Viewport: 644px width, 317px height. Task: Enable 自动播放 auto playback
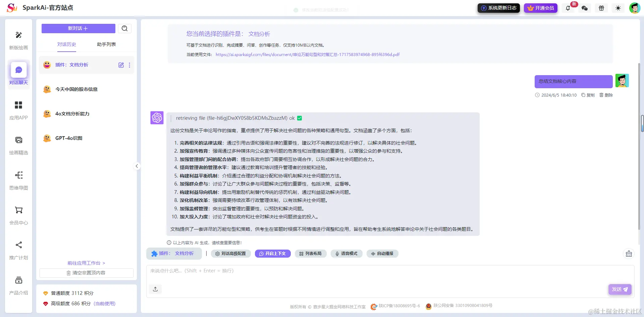[382, 254]
